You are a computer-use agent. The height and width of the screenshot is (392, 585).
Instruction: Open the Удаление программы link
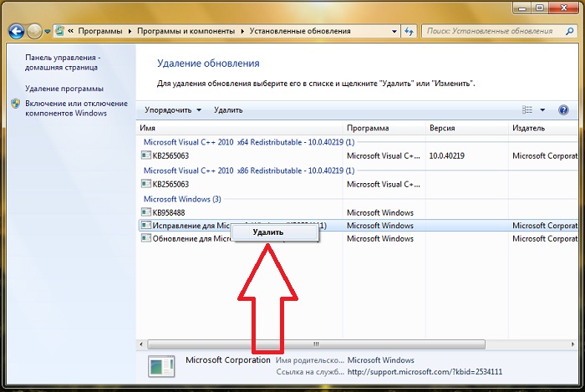click(64, 89)
